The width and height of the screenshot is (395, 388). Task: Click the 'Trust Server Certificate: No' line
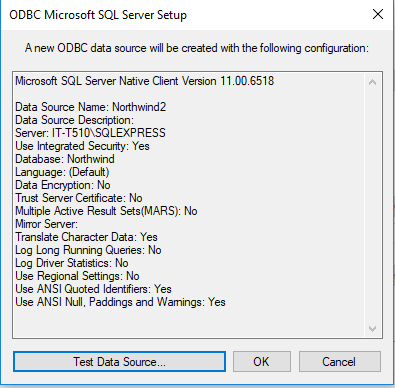(x=79, y=198)
